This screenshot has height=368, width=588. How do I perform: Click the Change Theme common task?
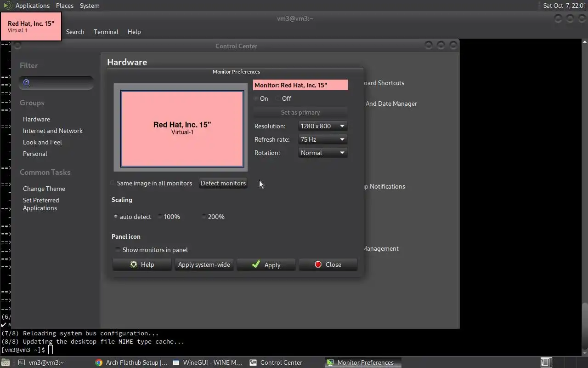point(44,189)
